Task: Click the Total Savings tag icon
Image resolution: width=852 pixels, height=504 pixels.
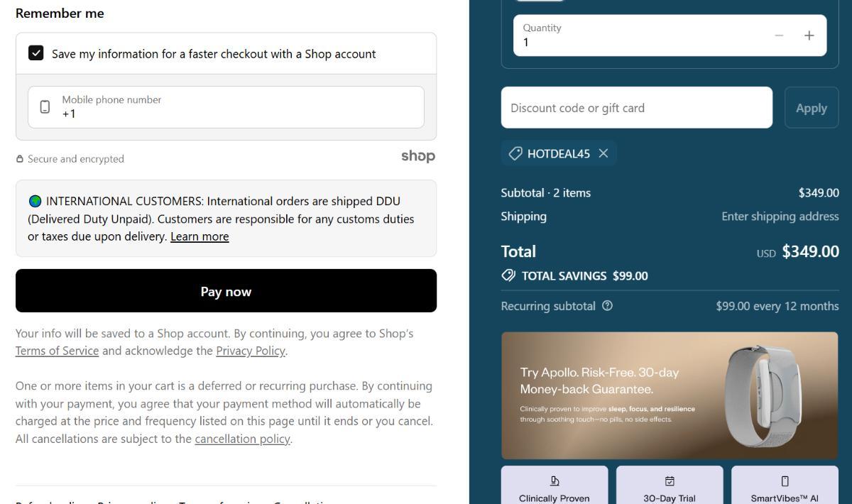Action: pyautogui.click(x=508, y=275)
